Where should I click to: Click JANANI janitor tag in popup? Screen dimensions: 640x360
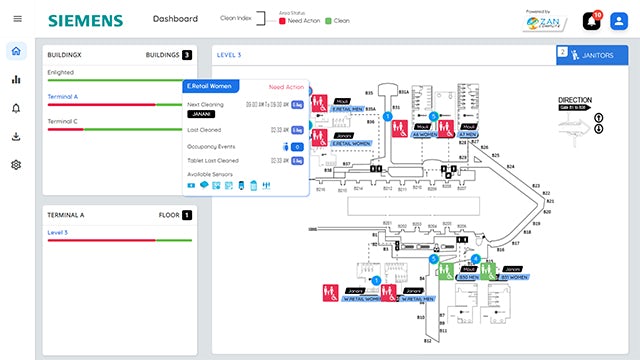(x=201, y=114)
